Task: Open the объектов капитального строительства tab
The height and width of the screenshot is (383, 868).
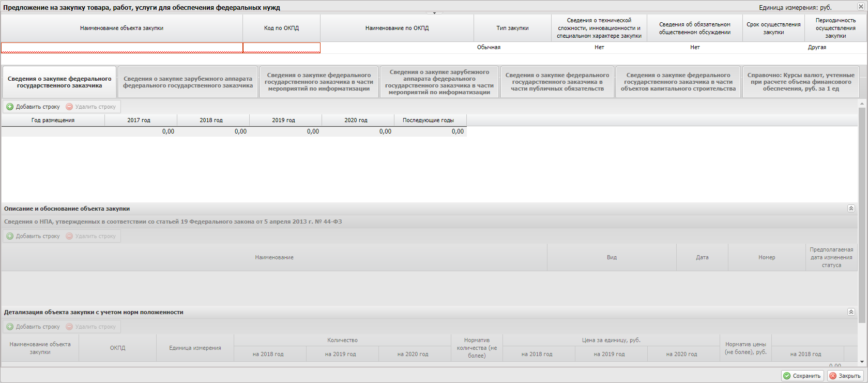Action: click(x=678, y=82)
